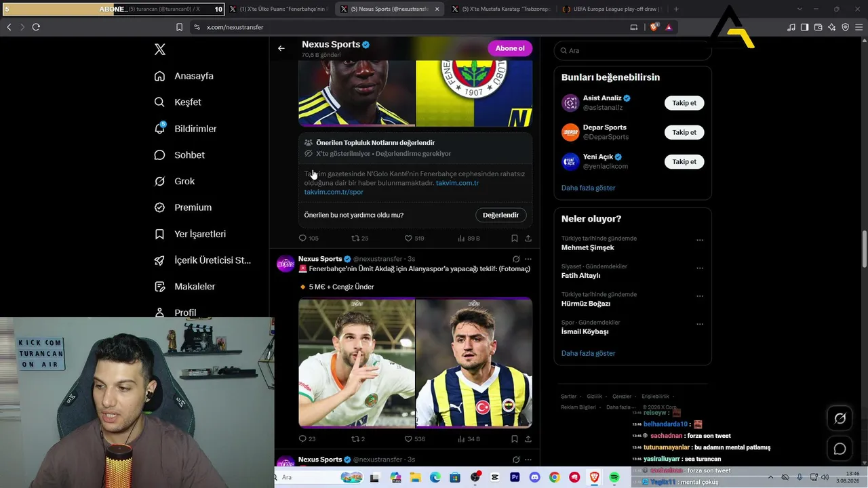The image size is (868, 488).
Task: Show more trends under Neler oluyor
Action: [x=588, y=353]
